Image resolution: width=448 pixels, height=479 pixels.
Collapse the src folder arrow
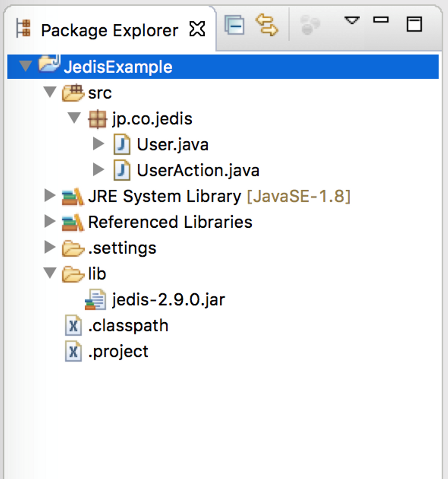[50, 92]
